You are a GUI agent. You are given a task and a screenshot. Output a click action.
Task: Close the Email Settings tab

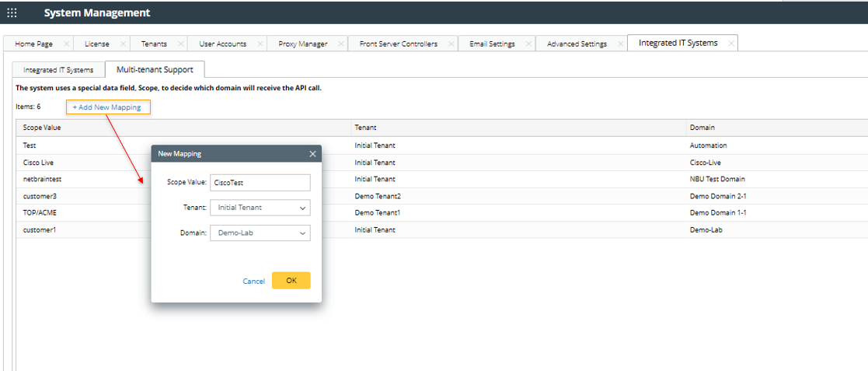(528, 44)
